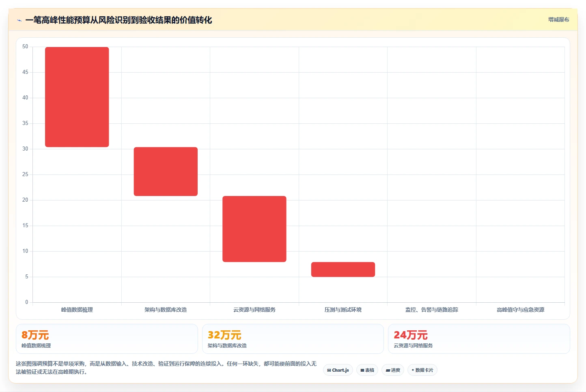586x392 pixels.
Task: Click the y-axis value 50
Action: pyautogui.click(x=25, y=47)
